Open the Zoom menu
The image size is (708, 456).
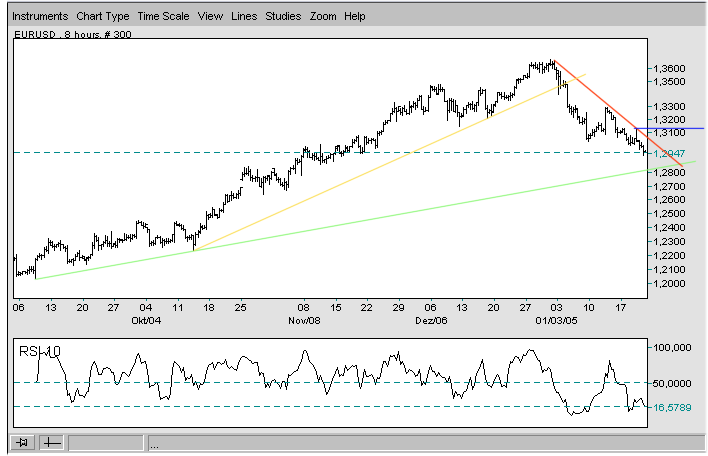[323, 16]
